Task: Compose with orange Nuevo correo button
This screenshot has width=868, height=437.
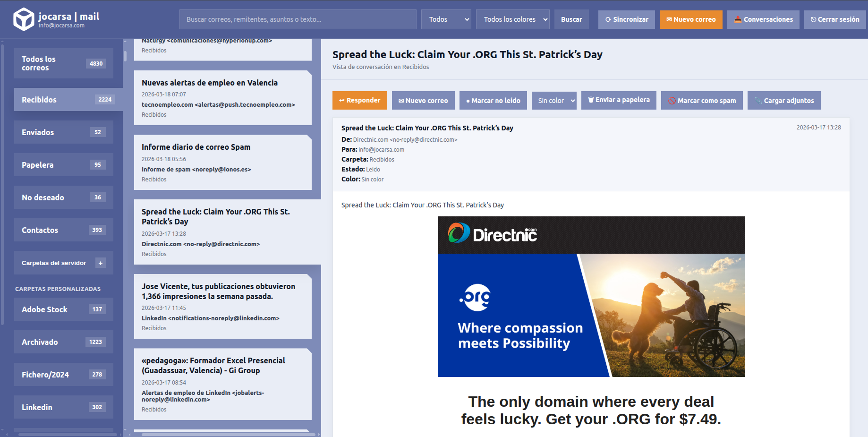Action: point(690,19)
